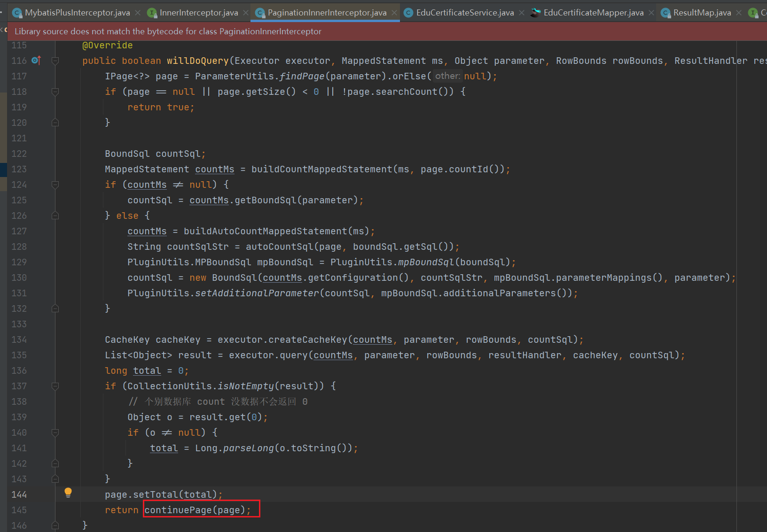Screen dimensions: 767x532
Task: Close the MybatisPlusInterceptor.java tab
Action: (138, 13)
